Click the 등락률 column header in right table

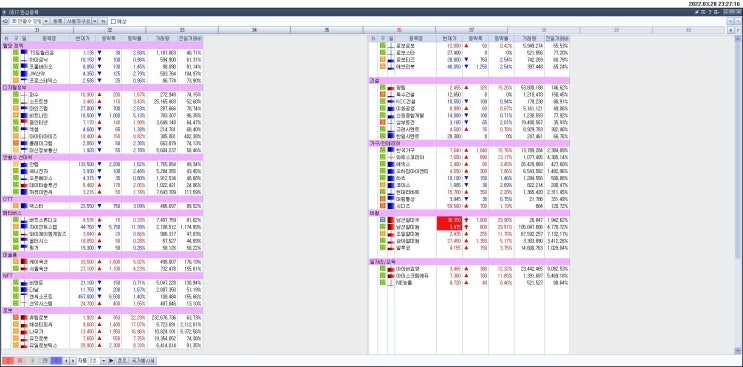(x=501, y=38)
